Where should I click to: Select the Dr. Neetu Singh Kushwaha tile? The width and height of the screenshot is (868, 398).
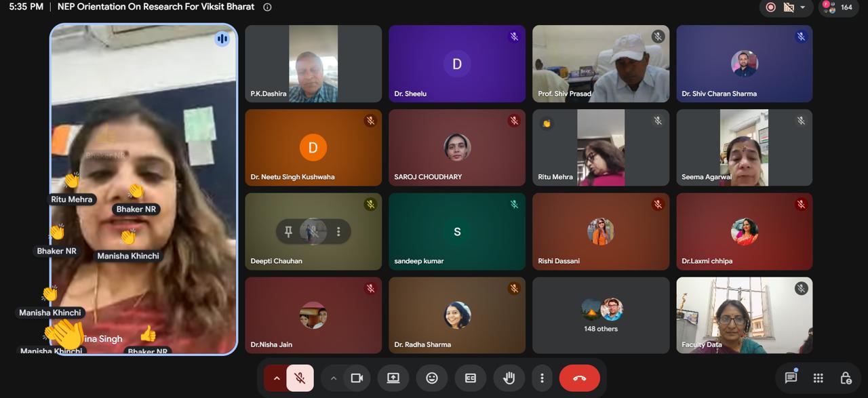[313, 148]
